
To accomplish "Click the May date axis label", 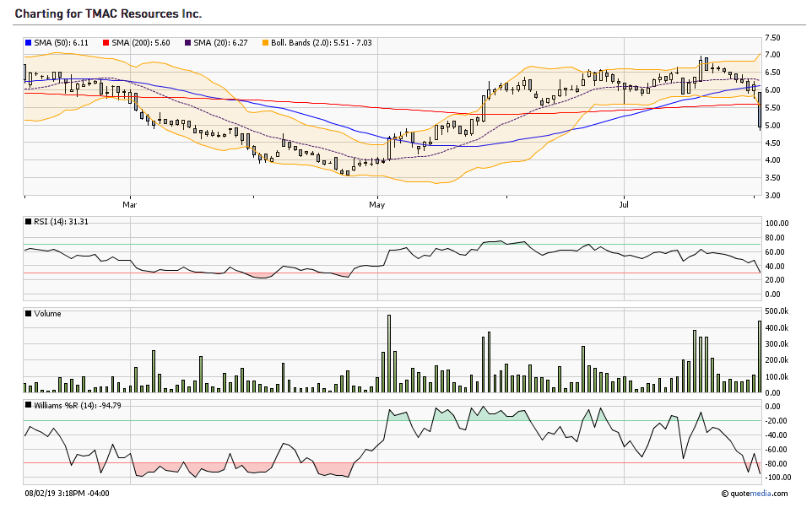I will point(377,205).
